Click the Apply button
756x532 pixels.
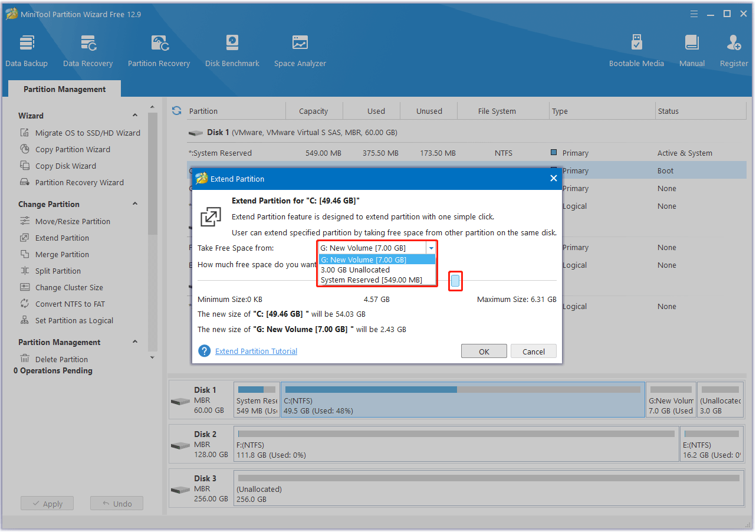click(47, 504)
